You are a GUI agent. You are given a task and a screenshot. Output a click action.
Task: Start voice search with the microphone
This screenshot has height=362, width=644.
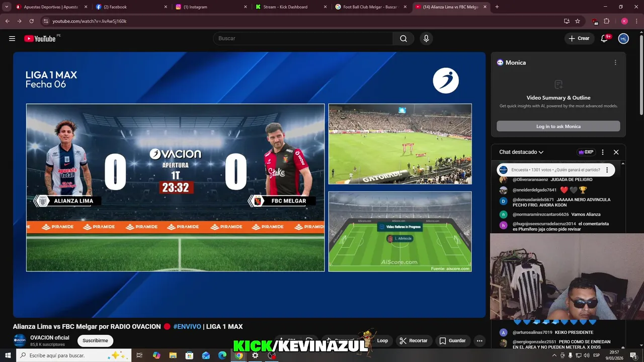click(x=426, y=39)
